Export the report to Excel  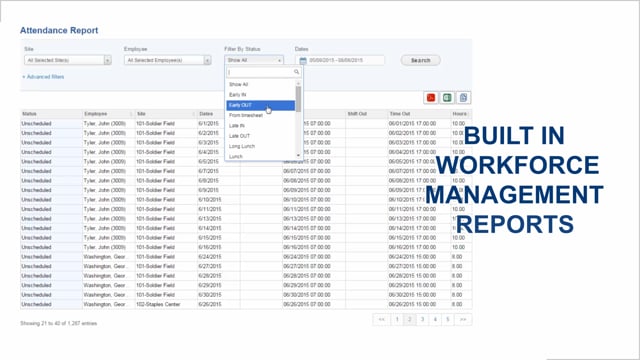point(447,98)
